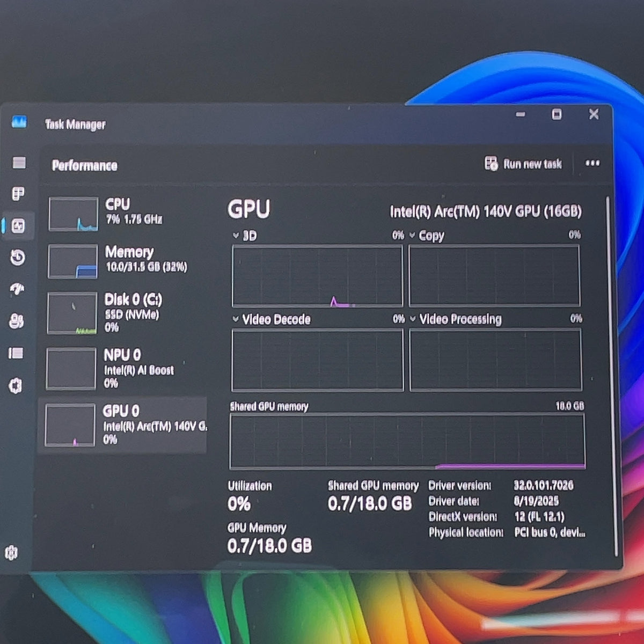
Task: Click the DirectX version value 12 (FL 12.1)
Action: 539,516
